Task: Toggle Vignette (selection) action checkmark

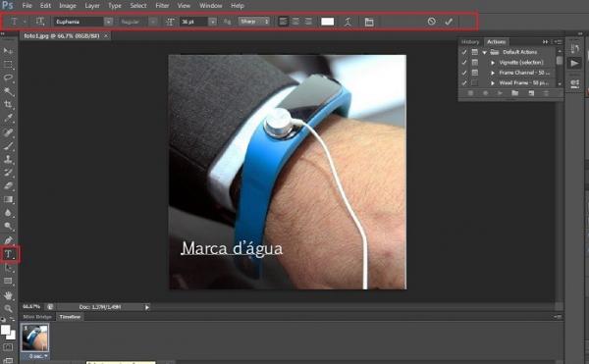Action: point(464,62)
